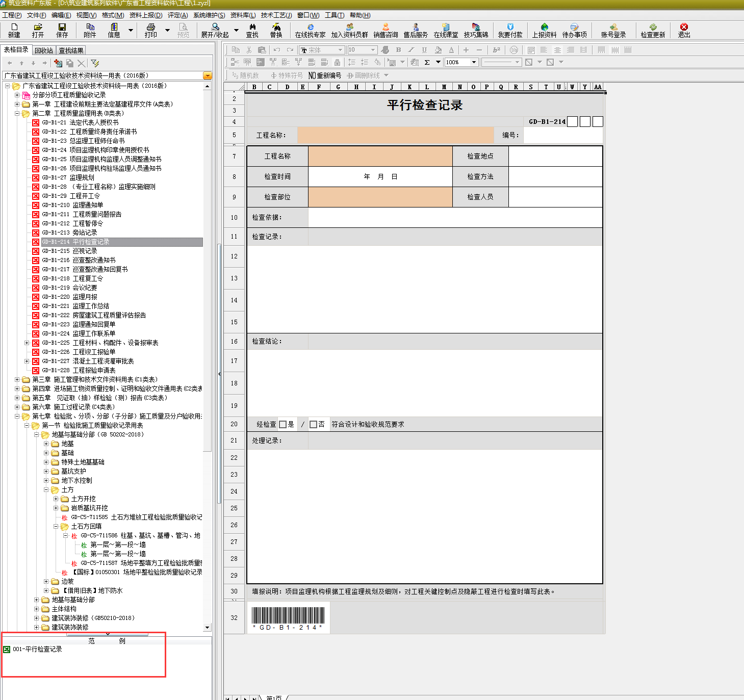
Task: Open example 001-平行检查记录
Action: 33,649
